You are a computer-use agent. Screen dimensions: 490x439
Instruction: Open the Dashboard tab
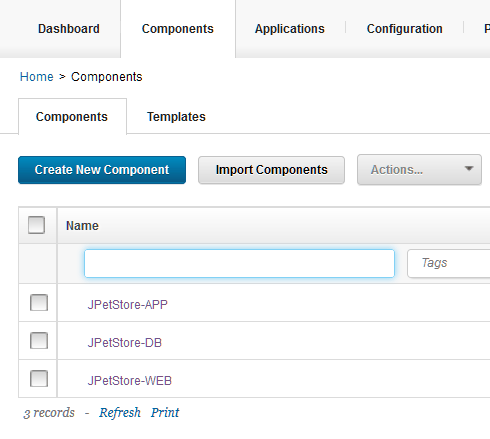pos(69,29)
